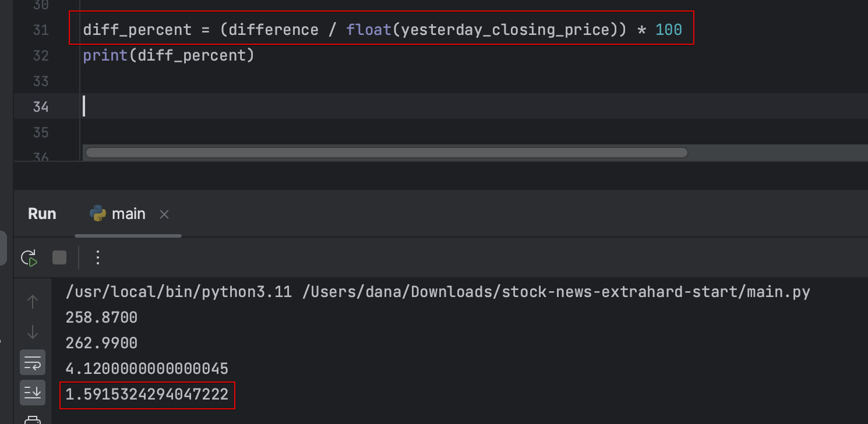The height and width of the screenshot is (424, 868).
Task: Click the horizontal editor scrollbar
Action: click(386, 153)
